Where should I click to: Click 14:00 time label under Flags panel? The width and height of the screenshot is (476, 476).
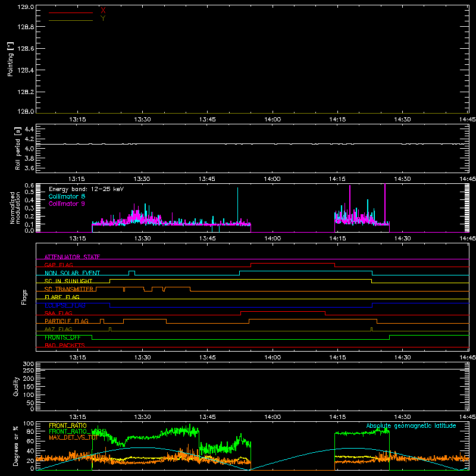point(273,358)
